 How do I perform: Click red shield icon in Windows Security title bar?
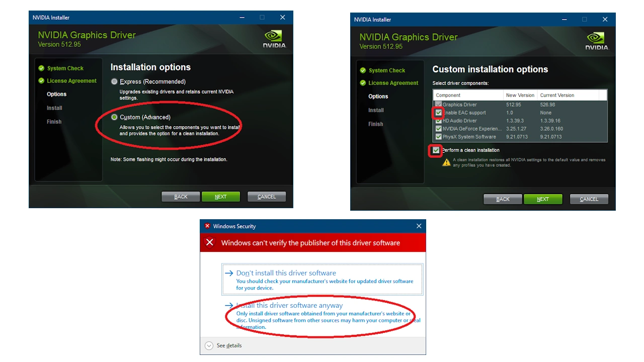click(207, 226)
